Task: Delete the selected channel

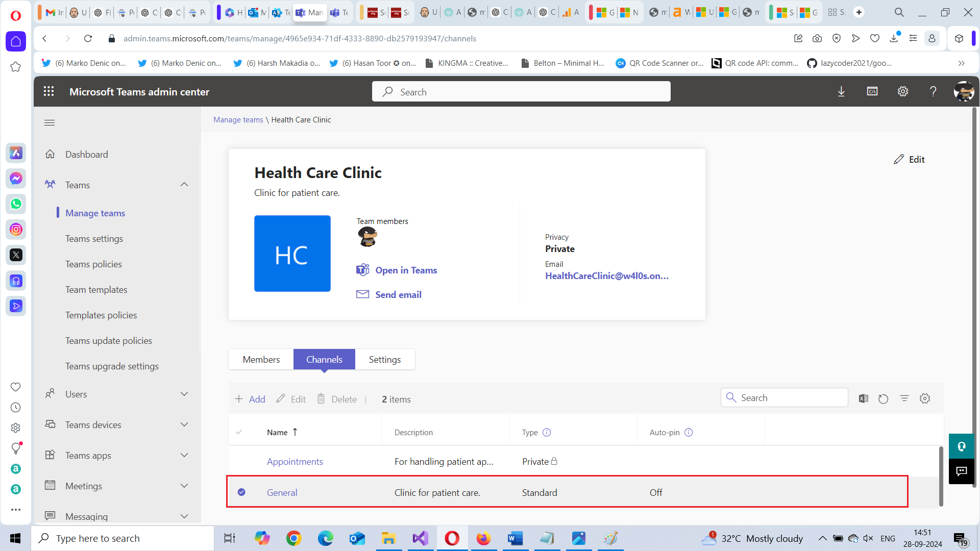Action: point(337,399)
